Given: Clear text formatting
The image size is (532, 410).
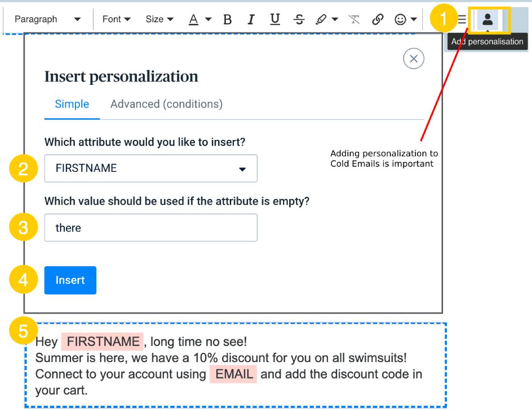Looking at the screenshot, I should [354, 19].
